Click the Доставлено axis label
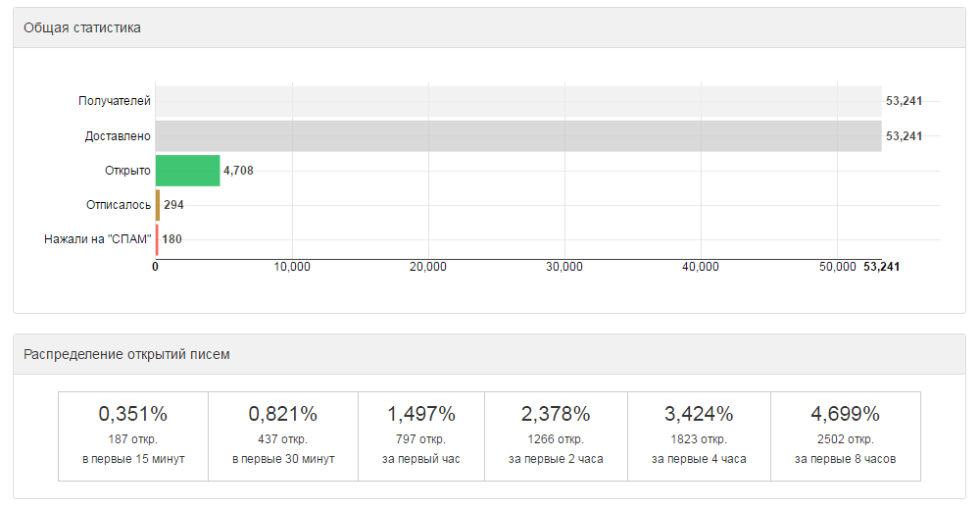Screen dimensions: 980x510 coord(118,136)
